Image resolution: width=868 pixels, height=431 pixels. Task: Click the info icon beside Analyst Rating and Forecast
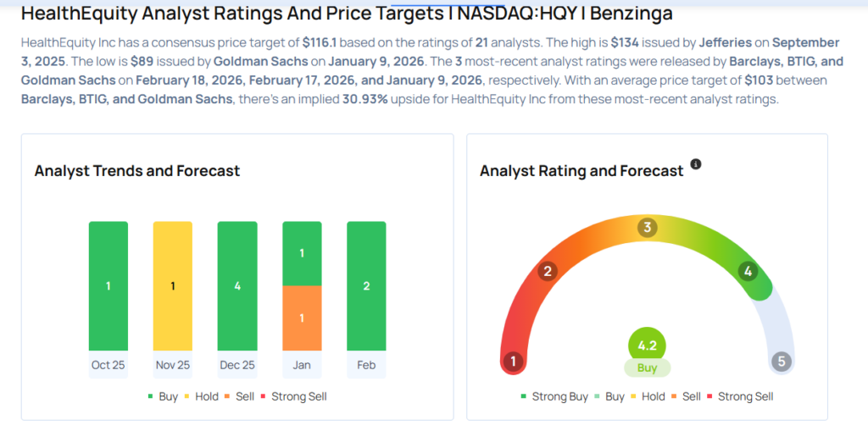pos(696,164)
